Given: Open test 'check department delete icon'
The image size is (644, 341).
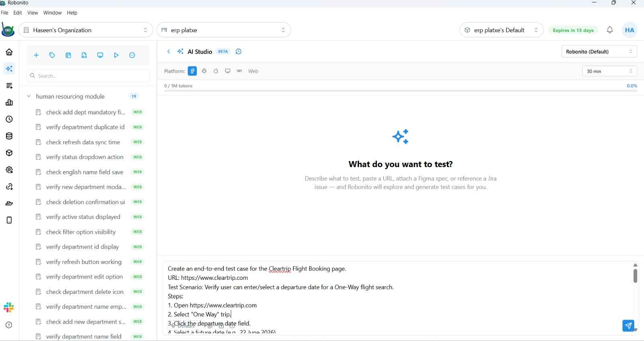Looking at the screenshot, I should coord(85,292).
